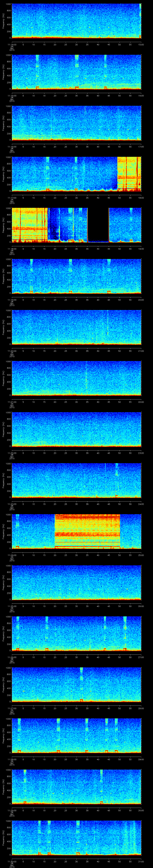Click the '20' seconds tick below the 11:24:00 panel

tap(55, 555)
